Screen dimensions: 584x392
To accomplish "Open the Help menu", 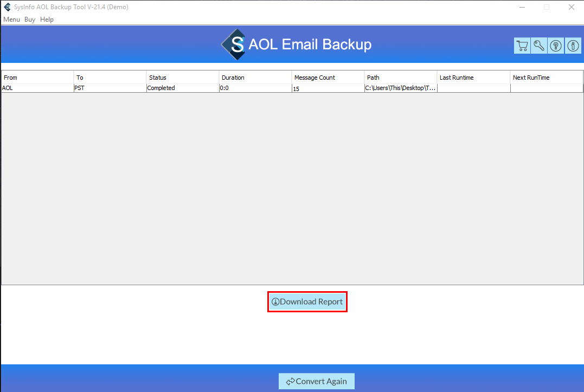I will tap(47, 19).
